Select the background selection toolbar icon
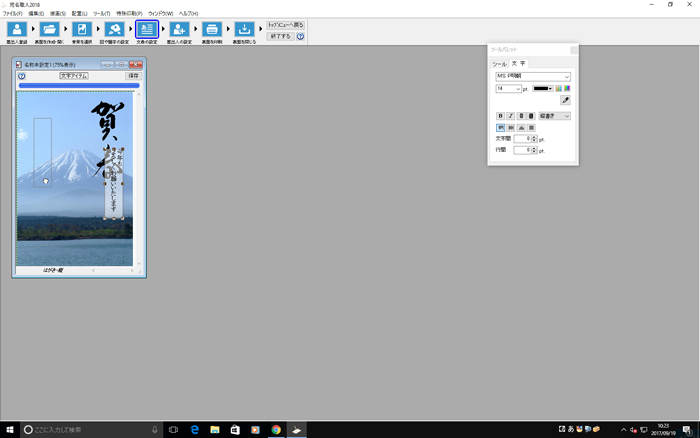The width and height of the screenshot is (700, 438). coord(81,30)
